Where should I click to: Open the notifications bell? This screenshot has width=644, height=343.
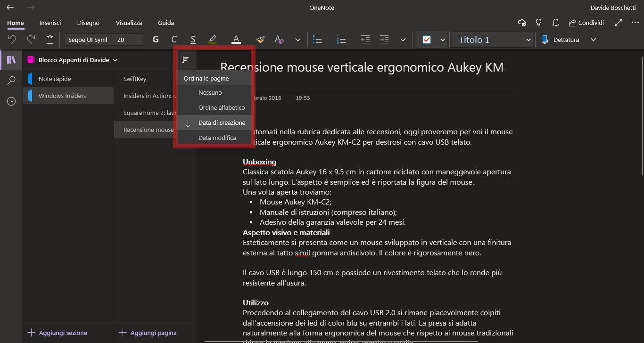[556, 23]
